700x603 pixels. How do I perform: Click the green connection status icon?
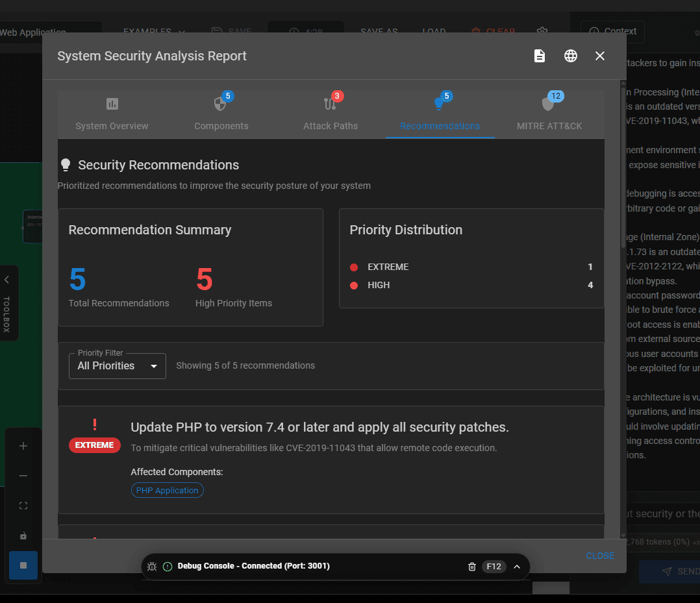pyautogui.click(x=168, y=567)
